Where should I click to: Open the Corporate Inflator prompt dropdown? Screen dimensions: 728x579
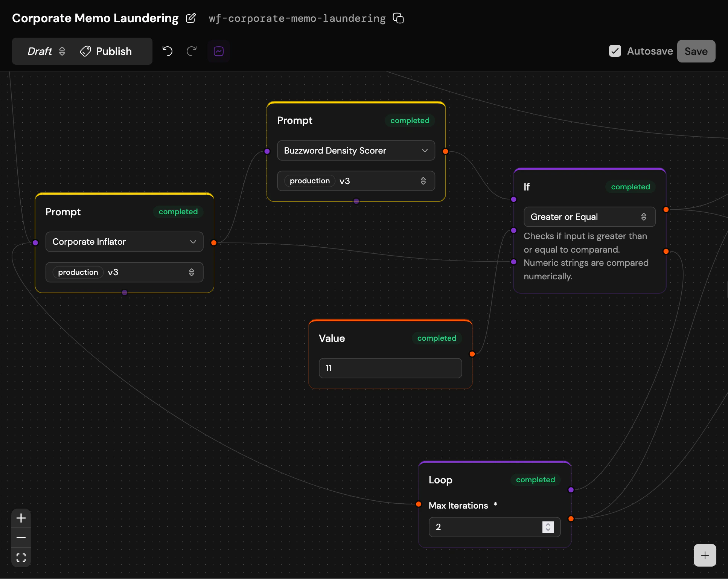tap(124, 242)
